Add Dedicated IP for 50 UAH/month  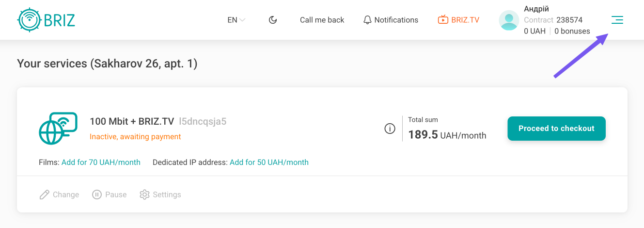(x=269, y=163)
